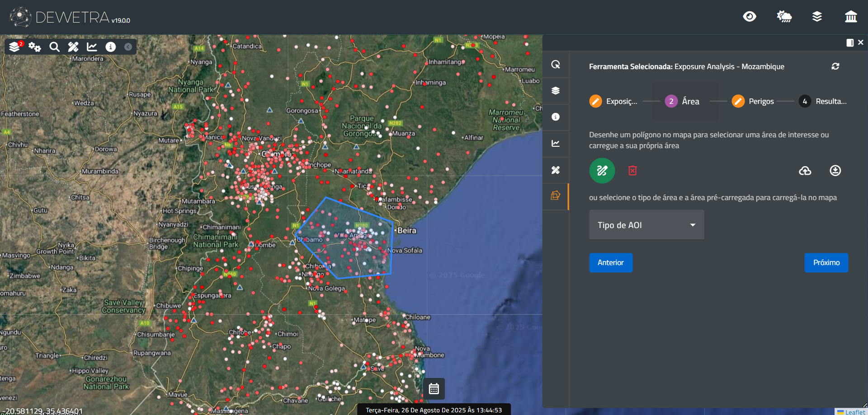Viewport: 868px width, 415px height.
Task: Download the area with the download icon
Action: (835, 171)
